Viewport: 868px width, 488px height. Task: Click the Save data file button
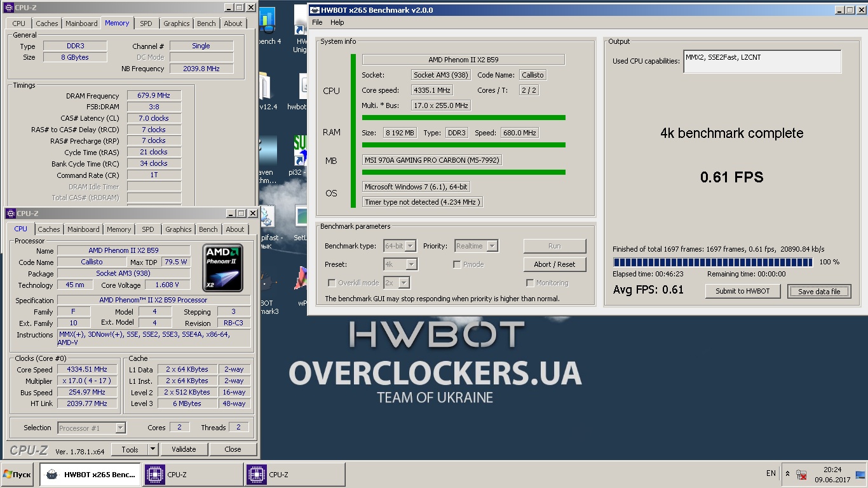819,291
